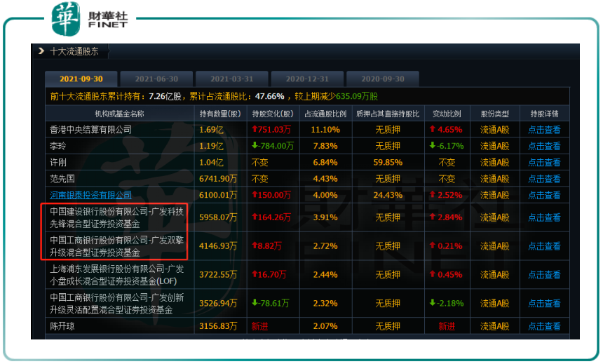Screen dimensions: 603x364
Task: Click 点击查看 in the 许刚 row
Action: click(544, 163)
